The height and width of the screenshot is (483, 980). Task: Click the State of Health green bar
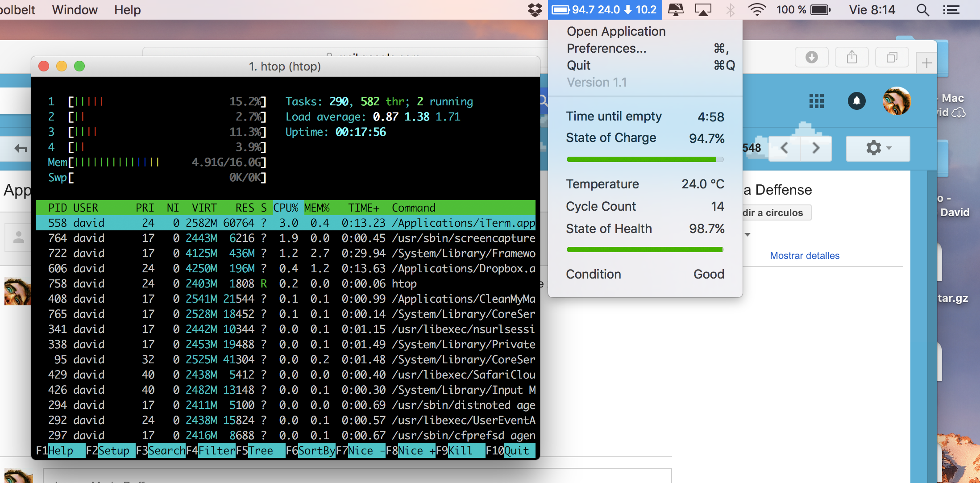[x=645, y=250]
